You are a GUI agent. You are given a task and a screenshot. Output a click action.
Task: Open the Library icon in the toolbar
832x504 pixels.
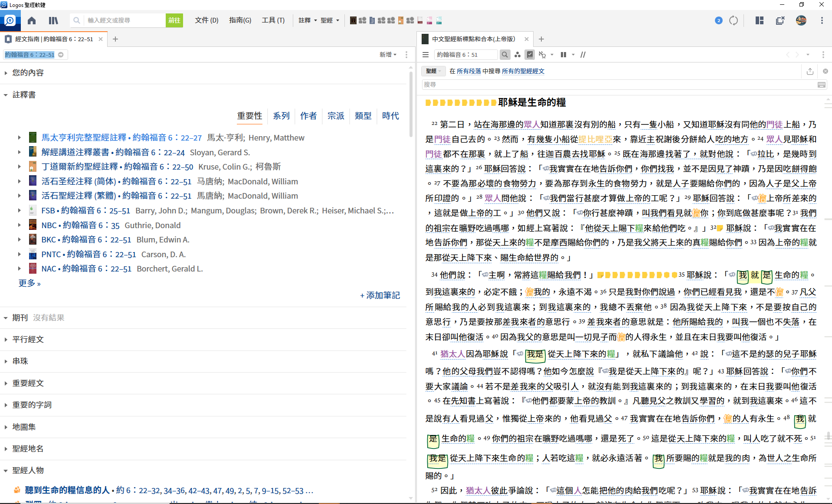[x=53, y=20]
